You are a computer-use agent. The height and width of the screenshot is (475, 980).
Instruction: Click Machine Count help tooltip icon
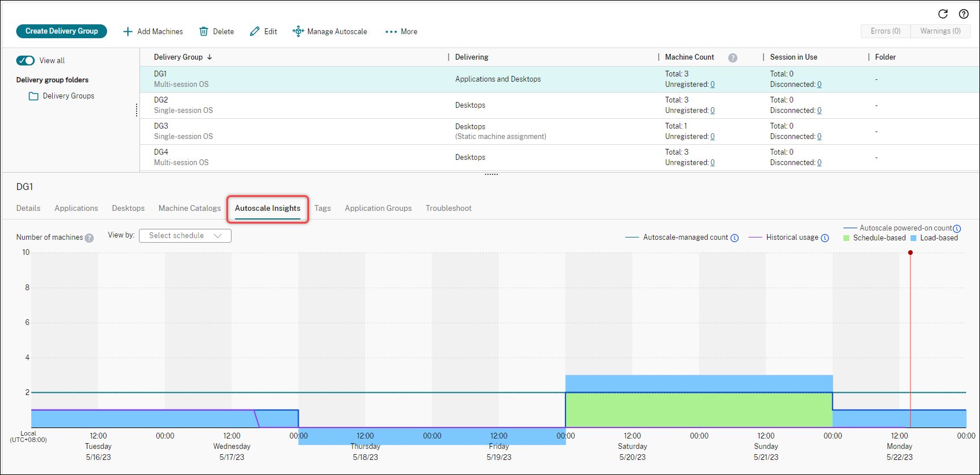[733, 57]
